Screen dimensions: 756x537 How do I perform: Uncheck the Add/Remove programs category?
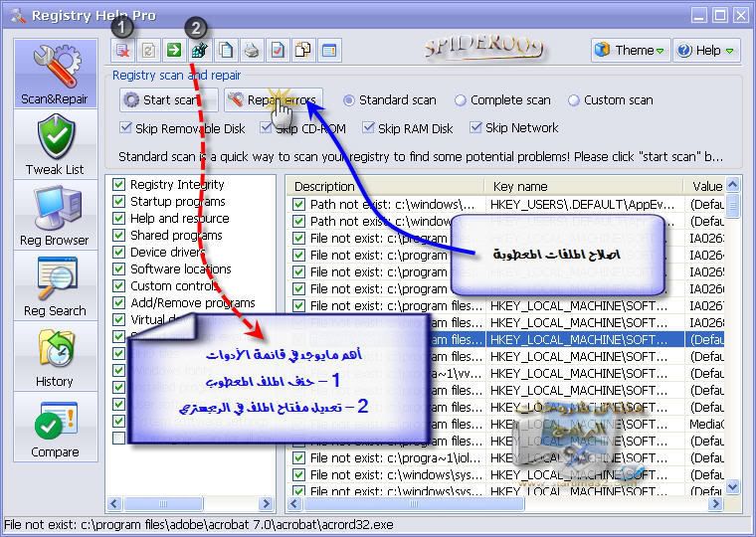118,302
